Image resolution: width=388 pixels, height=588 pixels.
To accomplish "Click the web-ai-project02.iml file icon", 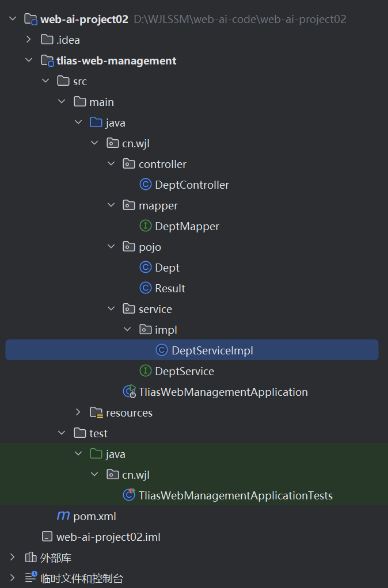I will (47, 537).
